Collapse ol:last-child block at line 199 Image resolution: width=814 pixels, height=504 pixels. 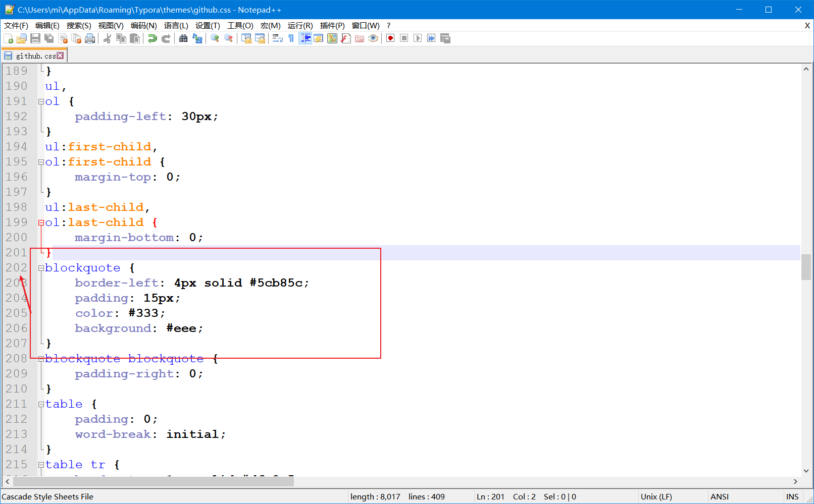(41, 222)
